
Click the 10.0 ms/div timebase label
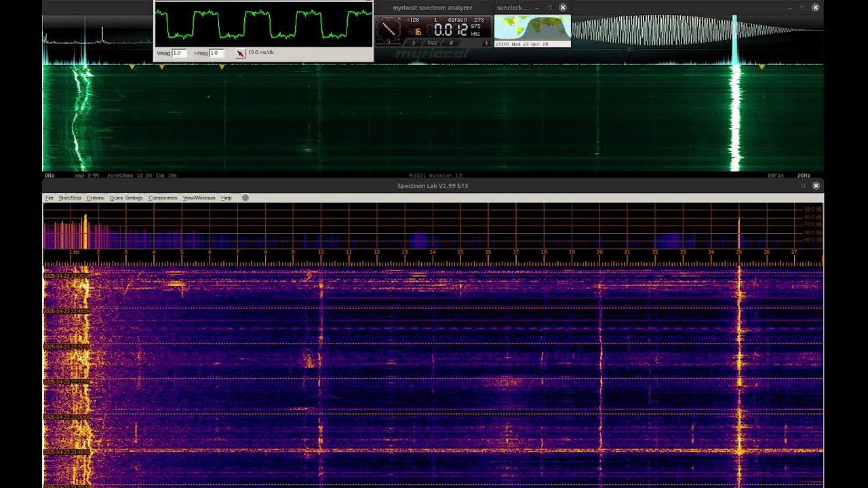coord(261,52)
